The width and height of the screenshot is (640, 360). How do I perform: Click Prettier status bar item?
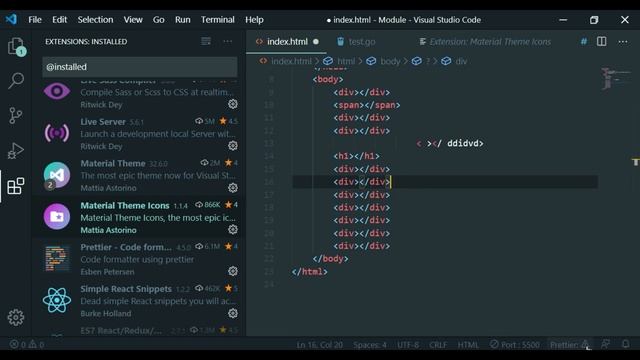(x=569, y=345)
